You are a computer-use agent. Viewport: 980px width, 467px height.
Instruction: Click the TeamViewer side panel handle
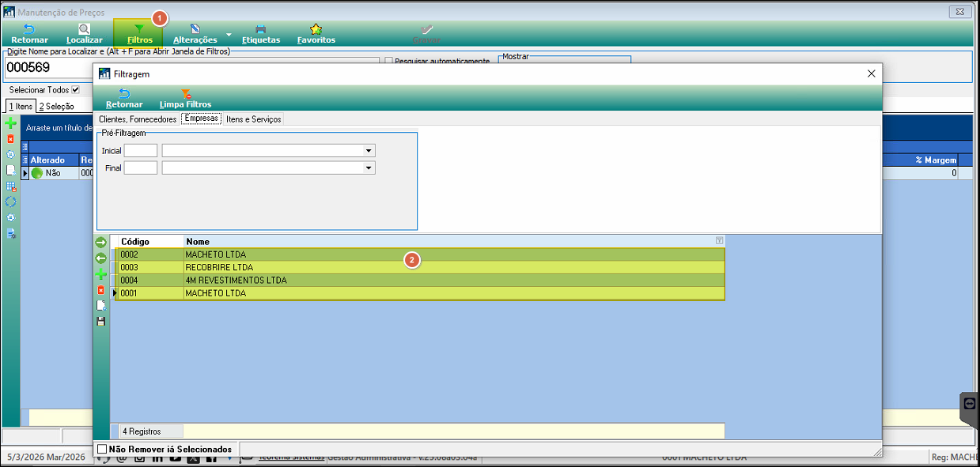tap(970, 409)
